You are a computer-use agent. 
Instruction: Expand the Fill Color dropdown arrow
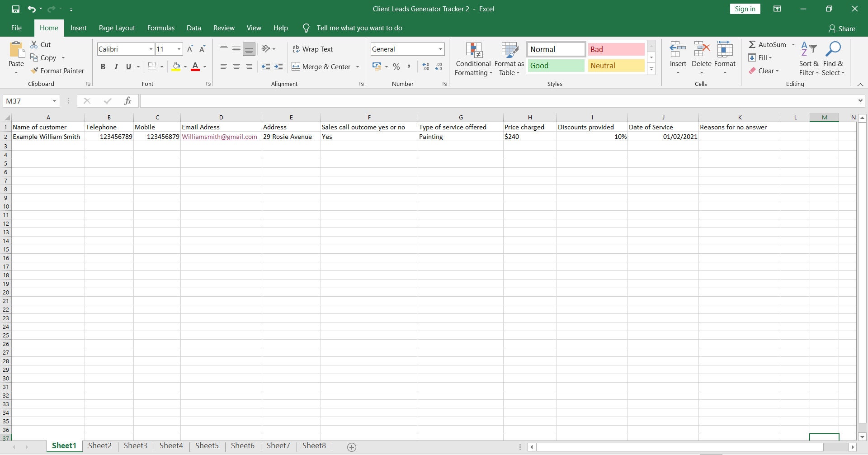pyautogui.click(x=185, y=66)
